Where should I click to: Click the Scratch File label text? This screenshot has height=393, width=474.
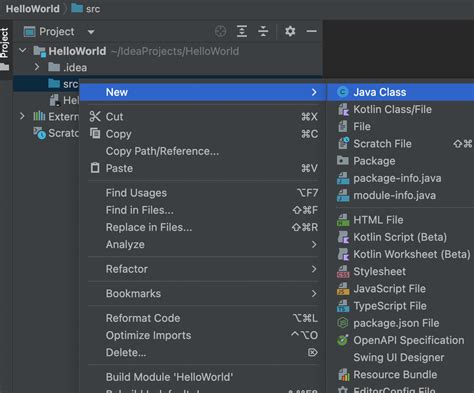tap(382, 144)
